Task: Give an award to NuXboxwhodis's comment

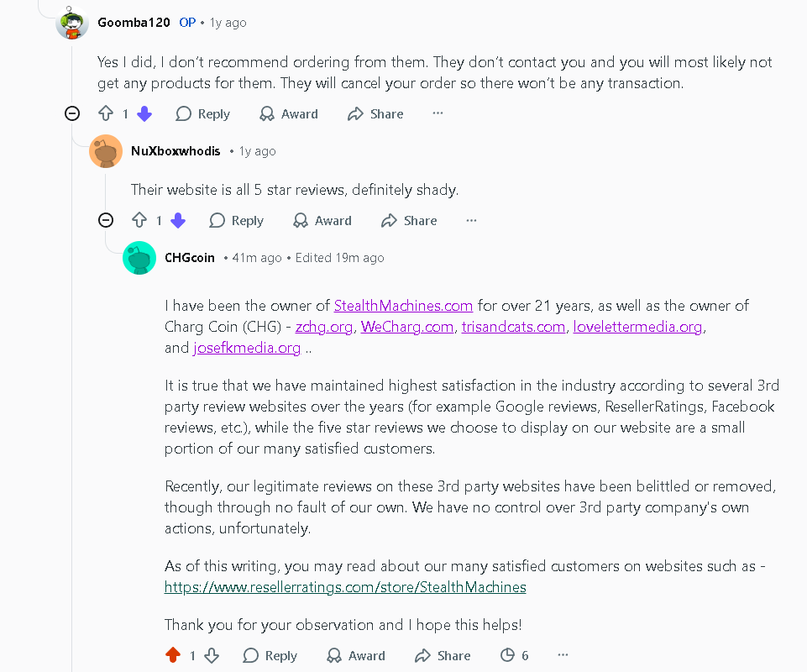Action: tap(322, 221)
